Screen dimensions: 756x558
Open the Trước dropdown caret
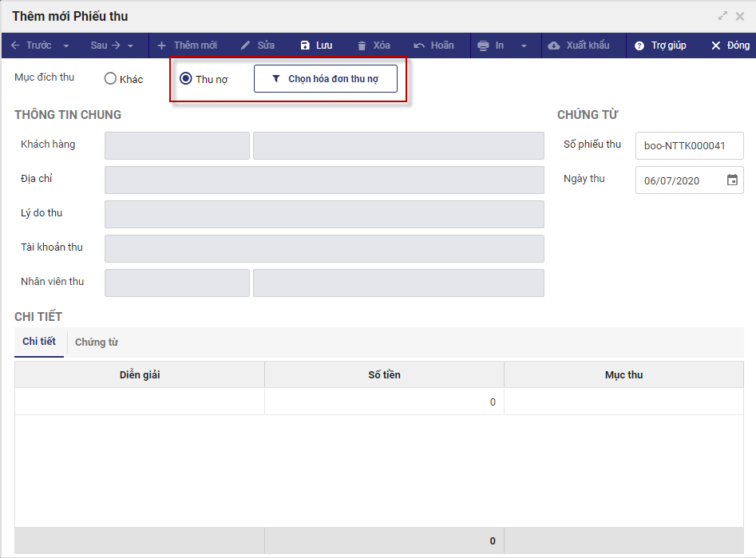tap(66, 46)
